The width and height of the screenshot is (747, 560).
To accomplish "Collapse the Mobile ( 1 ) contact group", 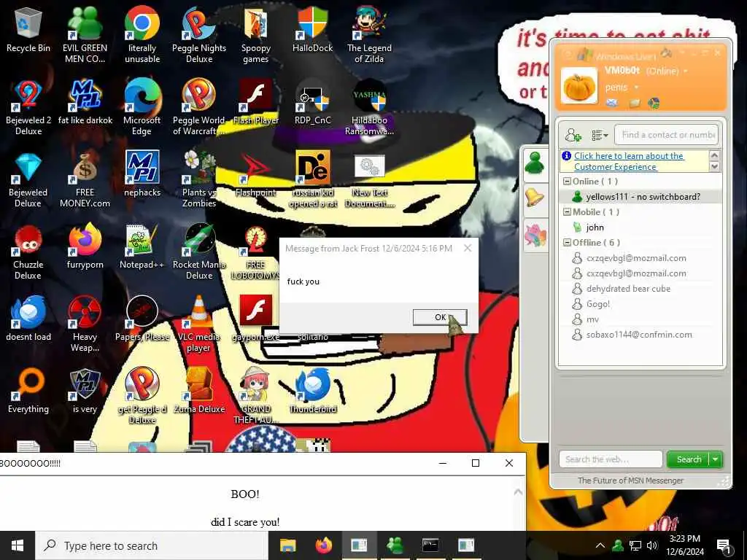I will (x=567, y=212).
